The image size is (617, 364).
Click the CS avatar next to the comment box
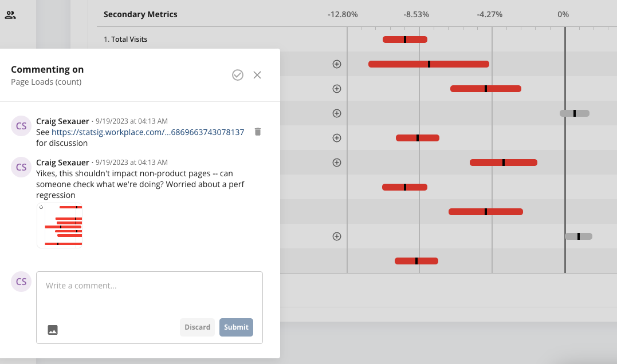21,282
